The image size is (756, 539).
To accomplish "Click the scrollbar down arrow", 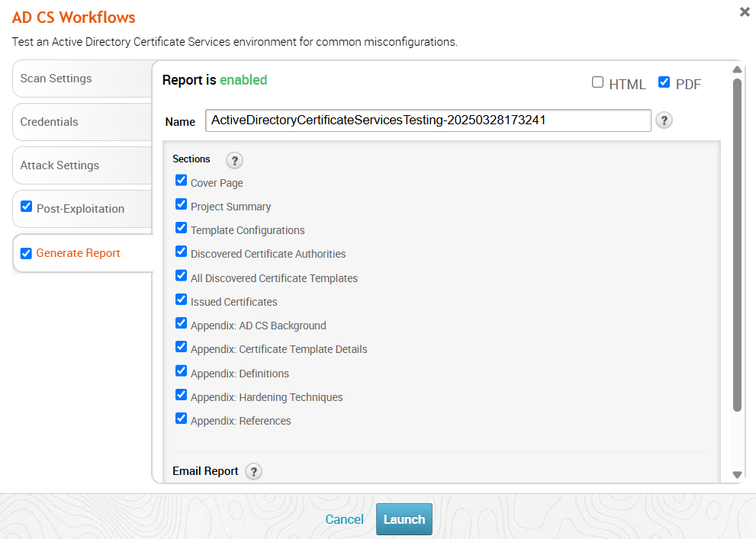I will 737,474.
